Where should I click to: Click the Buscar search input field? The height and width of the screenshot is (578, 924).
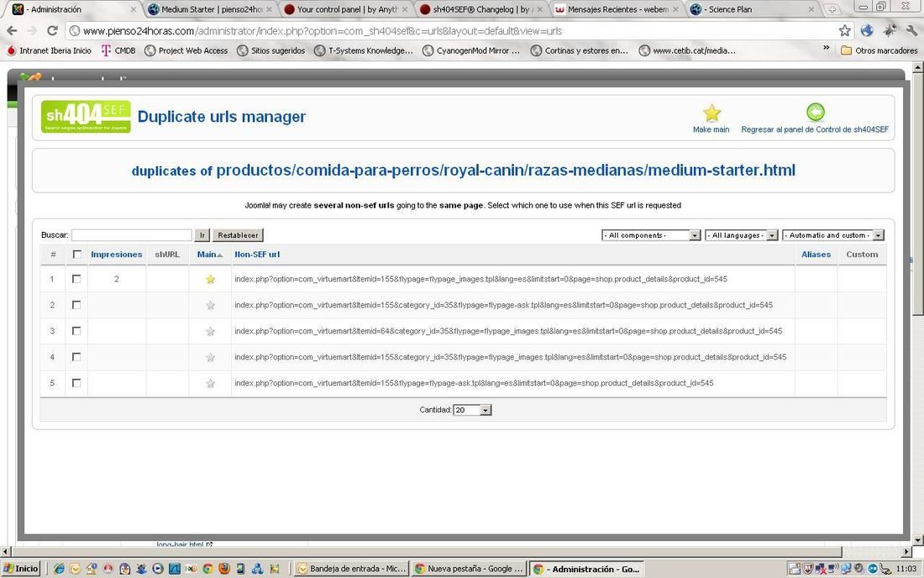coord(131,235)
